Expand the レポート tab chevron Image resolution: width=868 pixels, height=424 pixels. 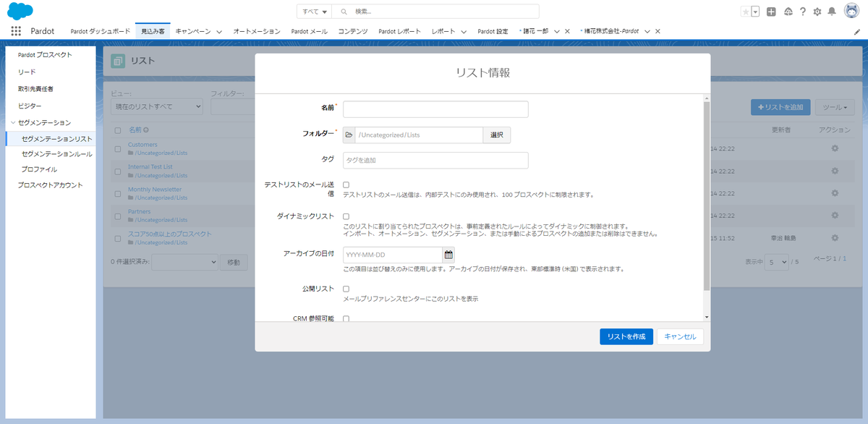pos(463,32)
